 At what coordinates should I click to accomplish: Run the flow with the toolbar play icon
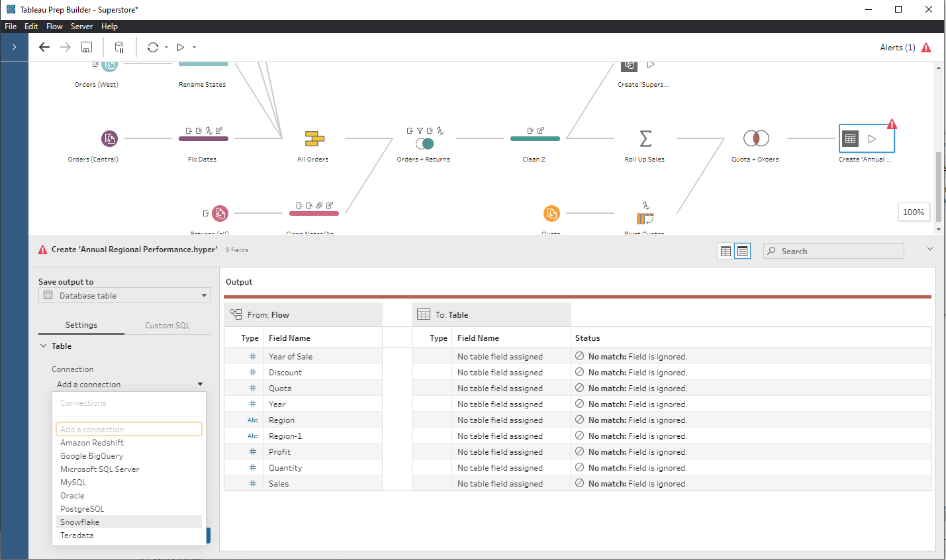point(180,47)
